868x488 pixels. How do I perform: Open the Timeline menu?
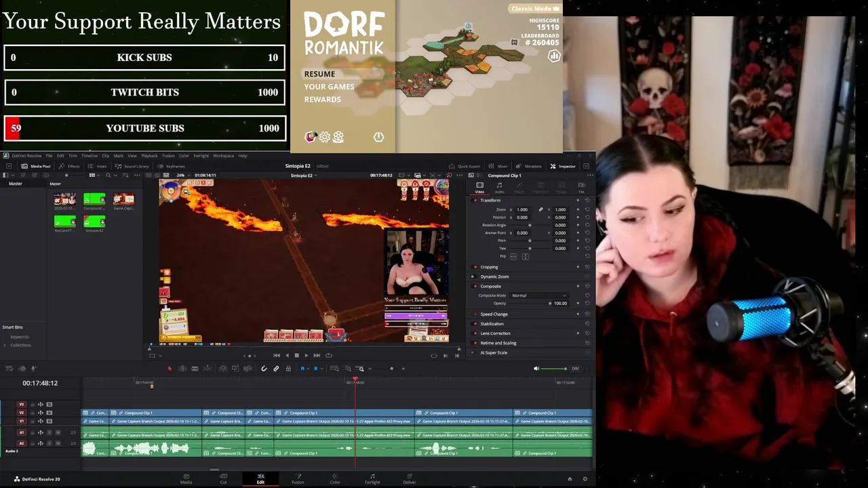(x=90, y=156)
